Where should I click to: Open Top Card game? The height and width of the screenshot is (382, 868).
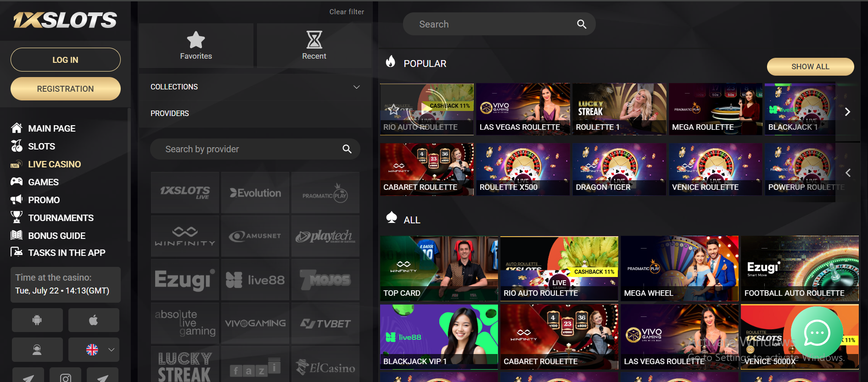tap(439, 269)
